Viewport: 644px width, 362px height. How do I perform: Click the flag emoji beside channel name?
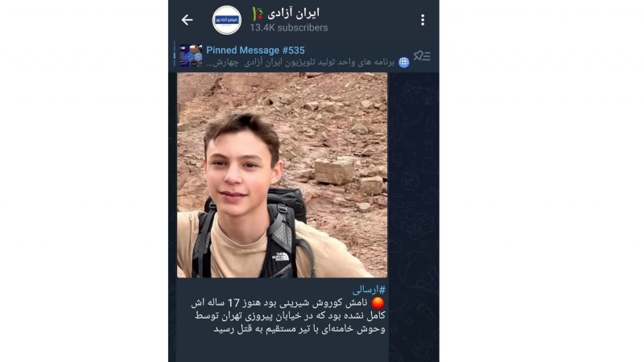[x=258, y=14]
